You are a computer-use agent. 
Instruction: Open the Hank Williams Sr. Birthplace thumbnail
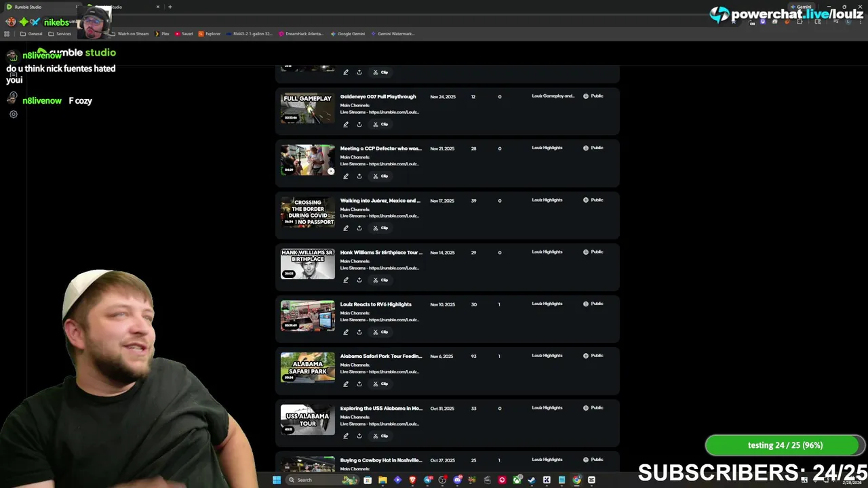click(x=308, y=264)
